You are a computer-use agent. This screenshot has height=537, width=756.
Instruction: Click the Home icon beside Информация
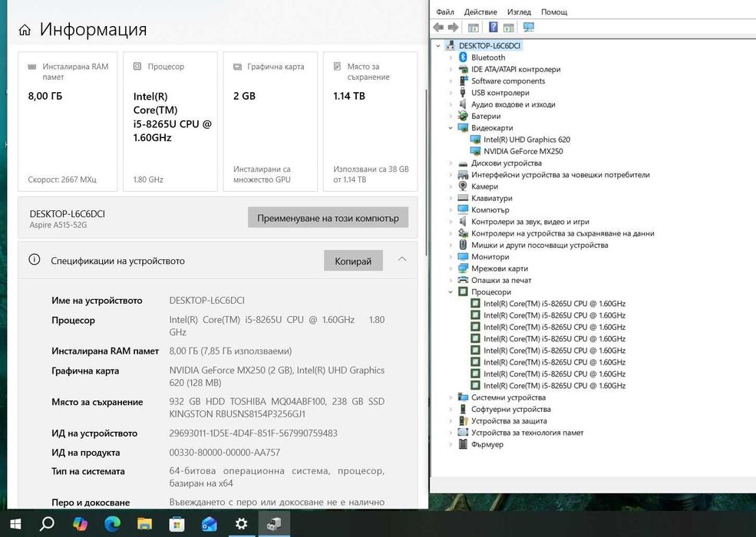pos(25,31)
